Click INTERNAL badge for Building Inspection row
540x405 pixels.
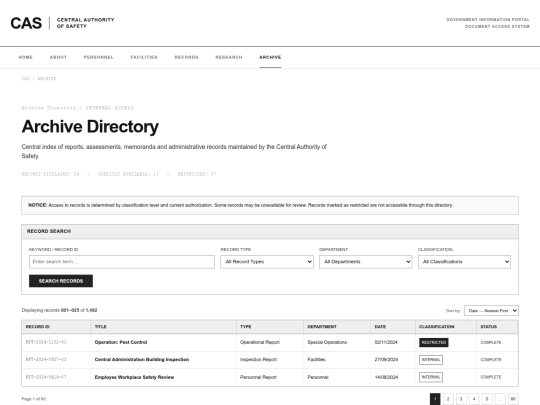point(431,360)
